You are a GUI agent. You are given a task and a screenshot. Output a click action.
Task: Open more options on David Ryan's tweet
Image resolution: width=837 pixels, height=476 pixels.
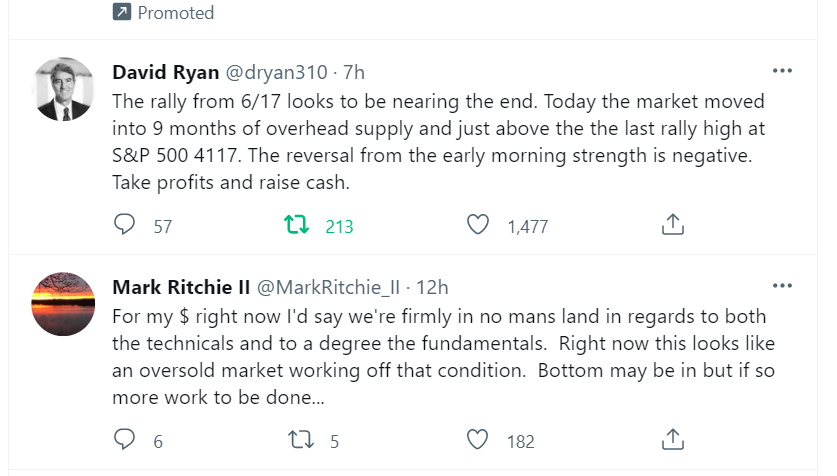pos(783,72)
